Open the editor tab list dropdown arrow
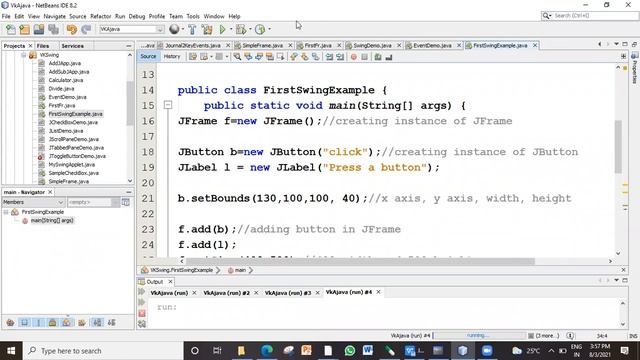The width and height of the screenshot is (640, 360). tap(616, 44)
